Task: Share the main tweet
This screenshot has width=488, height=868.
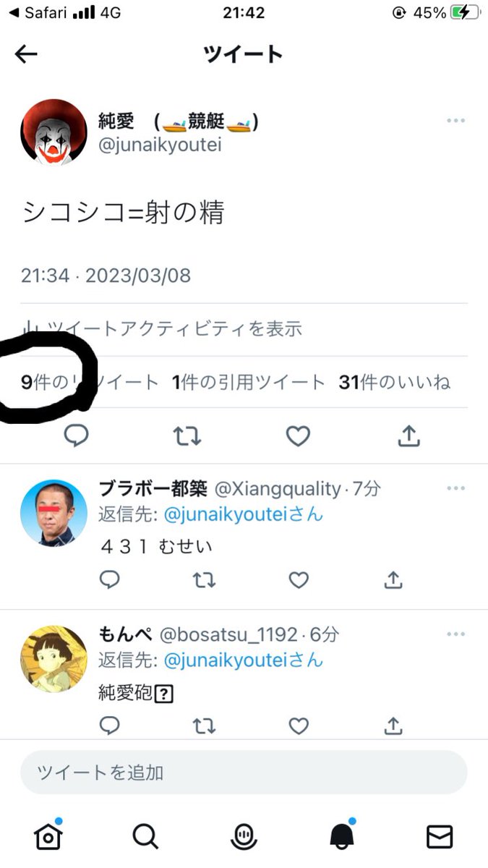Action: click(x=408, y=435)
